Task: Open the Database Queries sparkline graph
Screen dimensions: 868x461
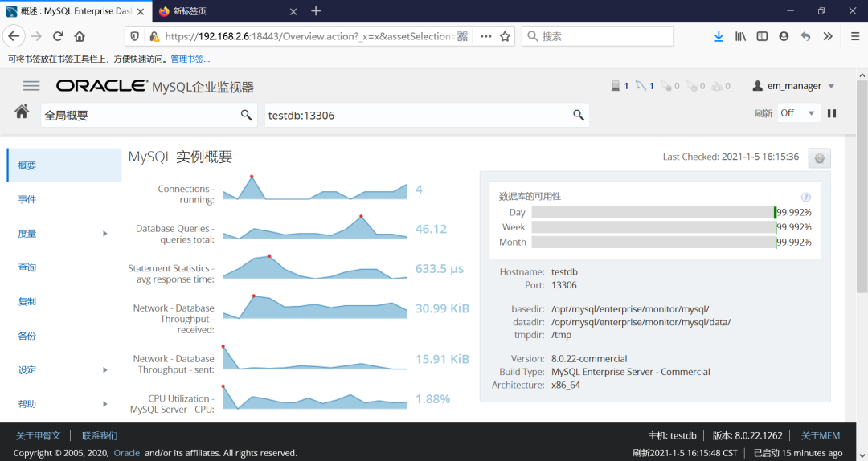Action: coord(315,227)
